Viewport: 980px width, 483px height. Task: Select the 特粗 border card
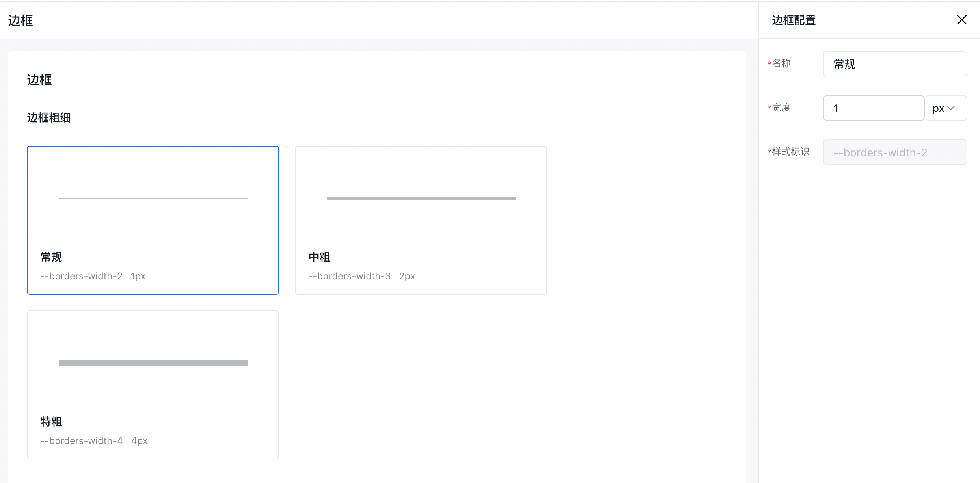point(153,385)
